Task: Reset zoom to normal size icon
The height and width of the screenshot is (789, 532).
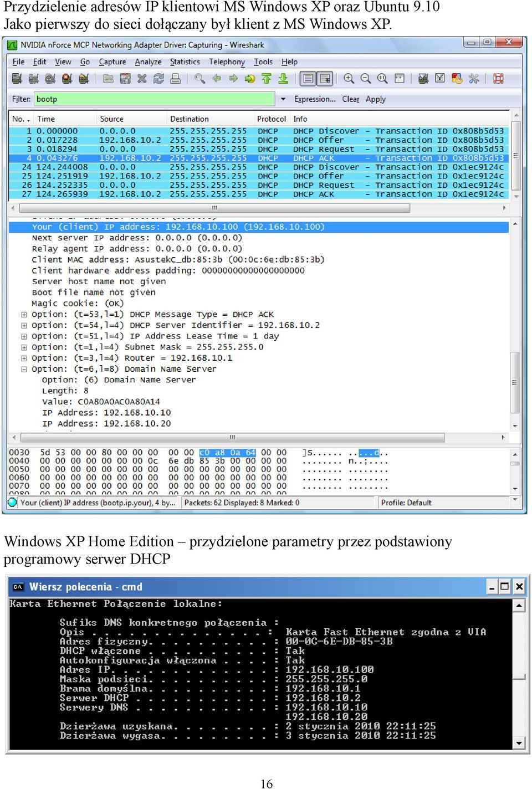Action: pos(382,79)
